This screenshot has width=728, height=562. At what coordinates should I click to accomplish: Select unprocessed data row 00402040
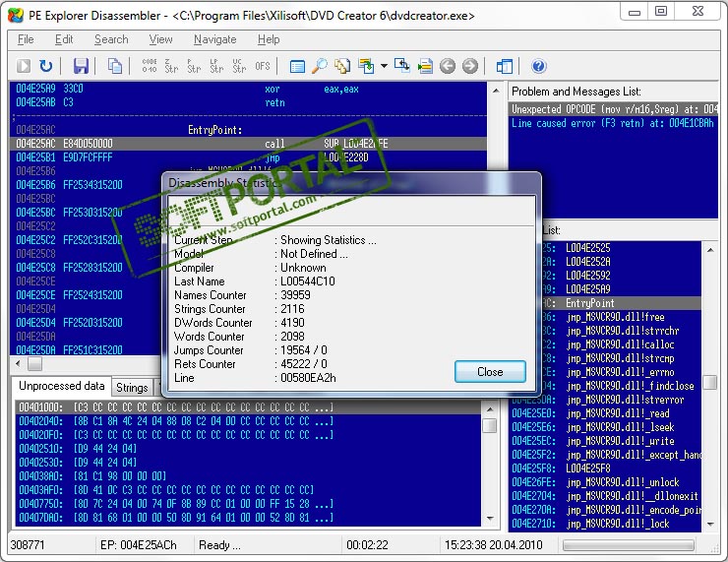click(x=248, y=421)
